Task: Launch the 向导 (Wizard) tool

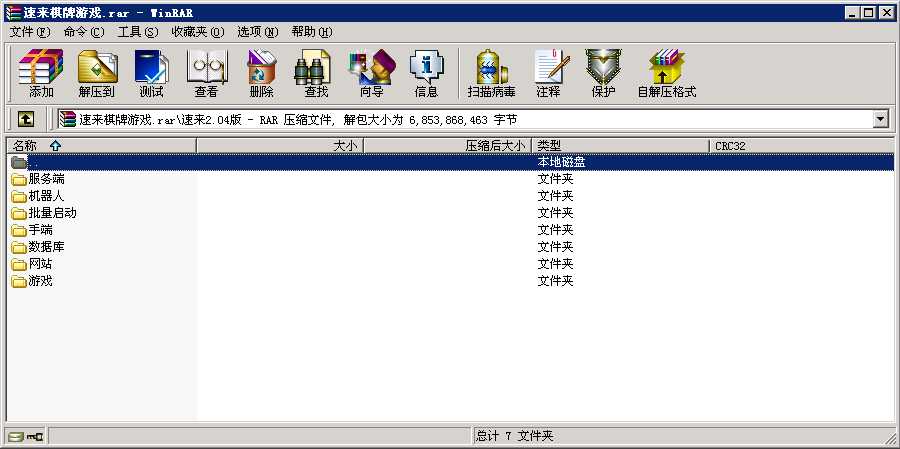Action: (371, 73)
